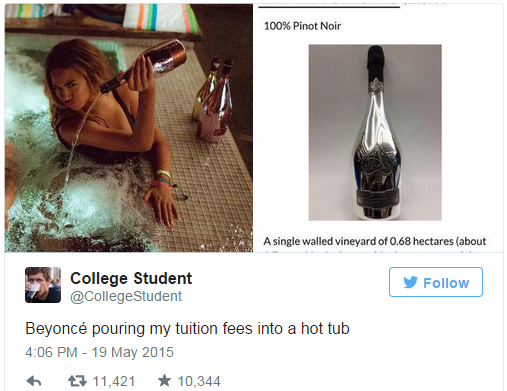Click the tweet text about tuition fees
The width and height of the screenshot is (507, 391).
(187, 328)
